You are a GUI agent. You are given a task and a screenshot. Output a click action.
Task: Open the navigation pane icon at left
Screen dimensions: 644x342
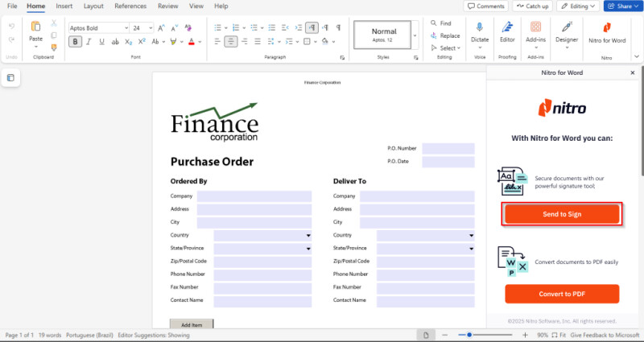(10, 78)
